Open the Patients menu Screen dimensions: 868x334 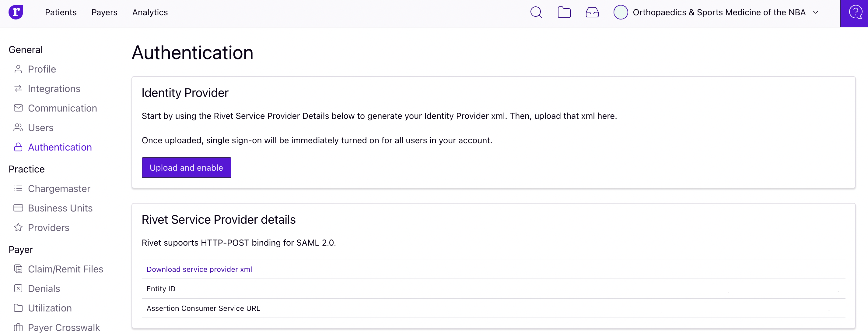pyautogui.click(x=61, y=12)
